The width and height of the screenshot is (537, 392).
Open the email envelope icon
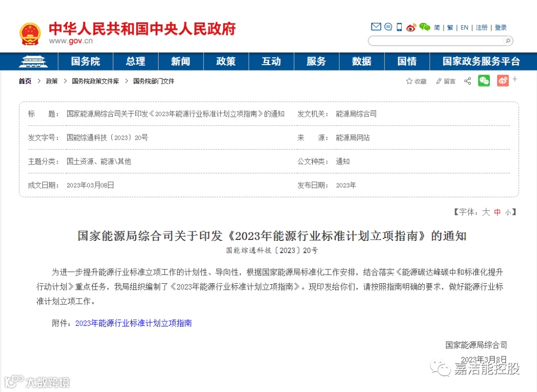pyautogui.click(x=376, y=27)
